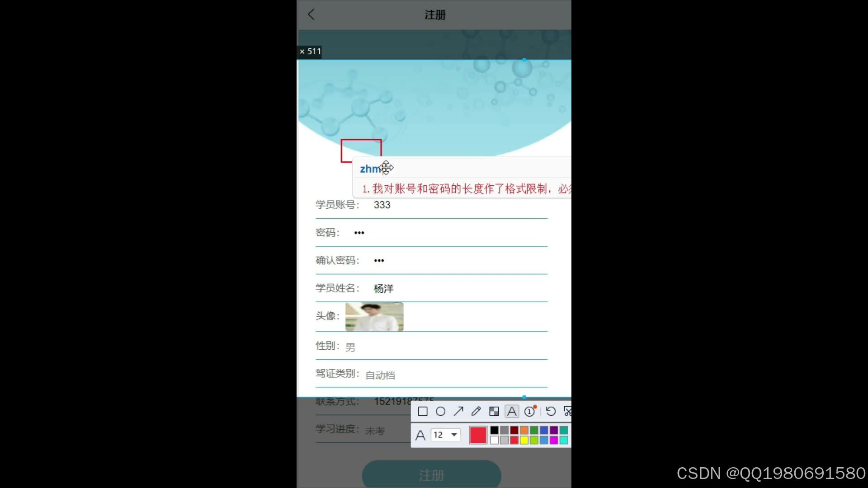Select the pencil freehand tool
Viewport: 868px width, 488px height.
(x=476, y=411)
